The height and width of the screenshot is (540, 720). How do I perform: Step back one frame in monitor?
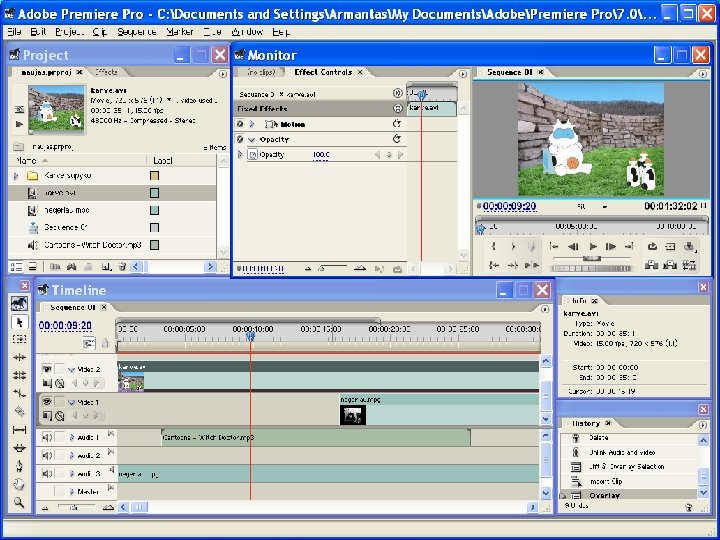click(x=573, y=247)
